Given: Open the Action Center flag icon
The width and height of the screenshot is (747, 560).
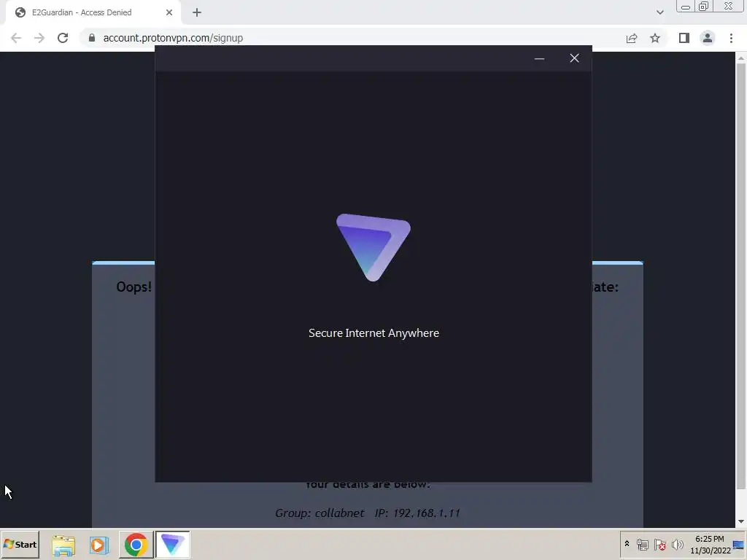Looking at the screenshot, I should [x=659, y=544].
